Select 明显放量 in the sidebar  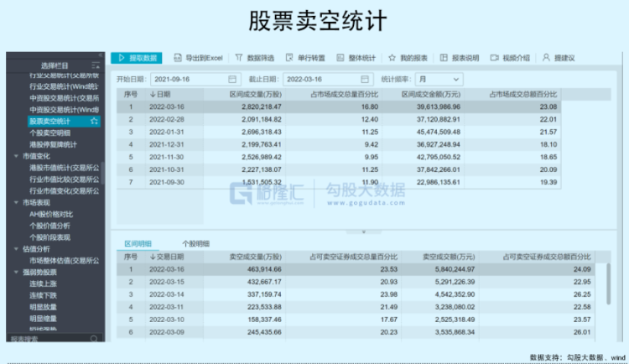coord(43,307)
